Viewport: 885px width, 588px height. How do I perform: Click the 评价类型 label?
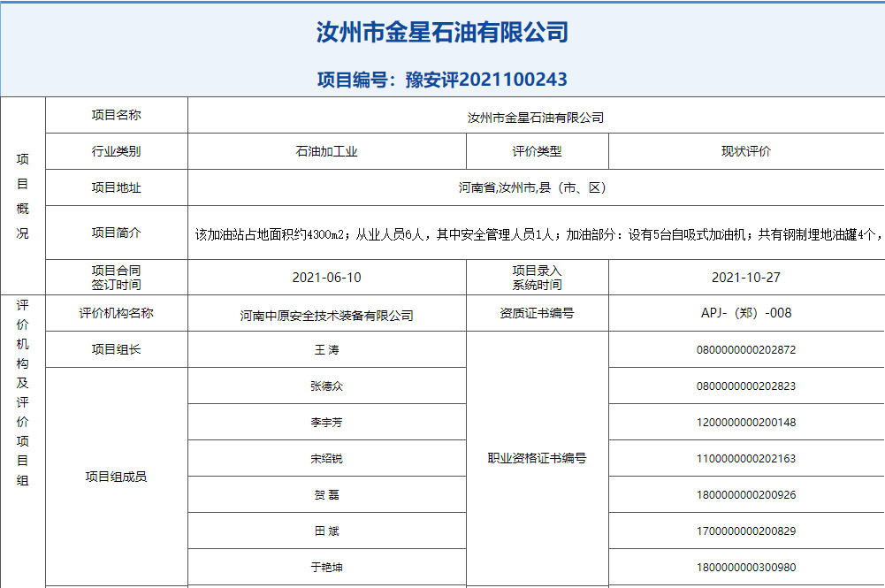point(537,151)
